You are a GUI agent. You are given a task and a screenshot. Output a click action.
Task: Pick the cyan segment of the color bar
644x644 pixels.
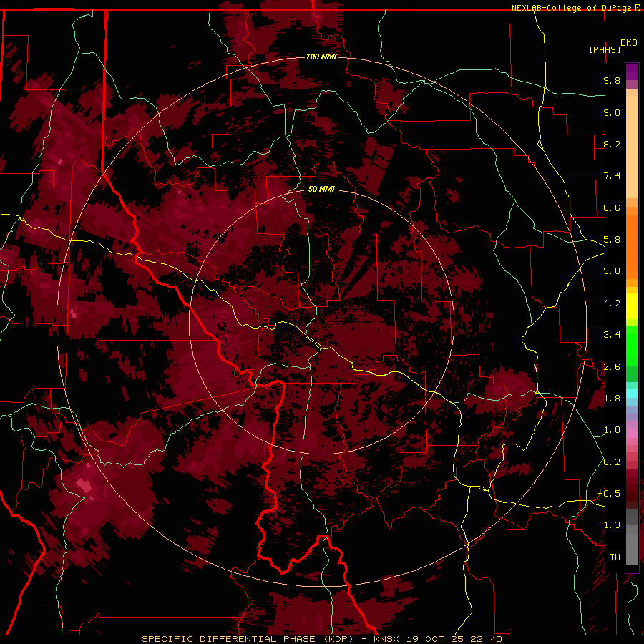pos(632,394)
